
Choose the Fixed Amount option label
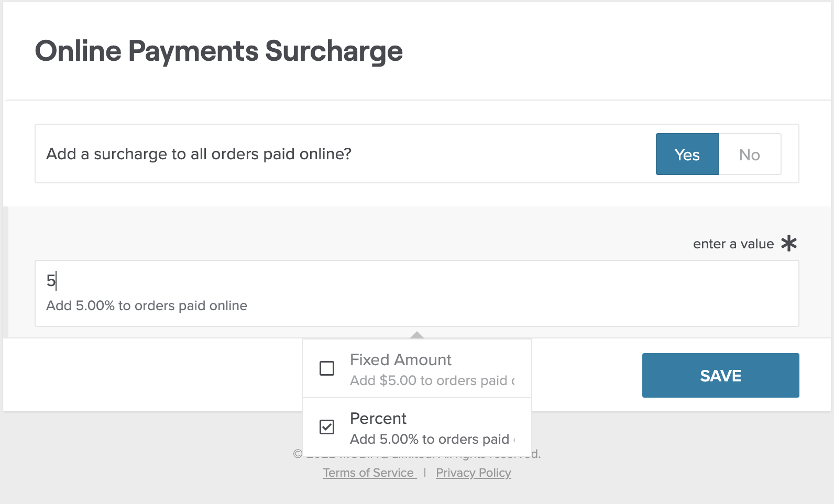click(400, 360)
